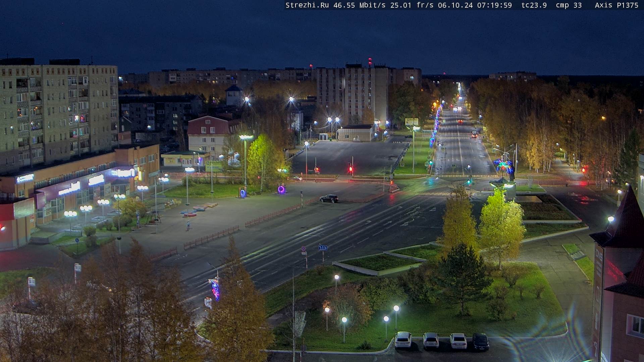Click the 25.01 fr/s frame rate value

pyautogui.click(x=412, y=5)
